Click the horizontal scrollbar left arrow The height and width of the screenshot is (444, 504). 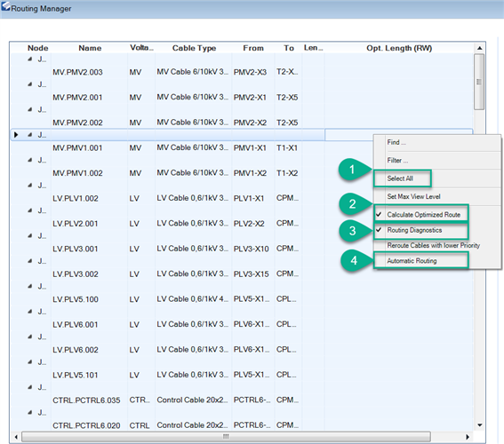click(16, 437)
